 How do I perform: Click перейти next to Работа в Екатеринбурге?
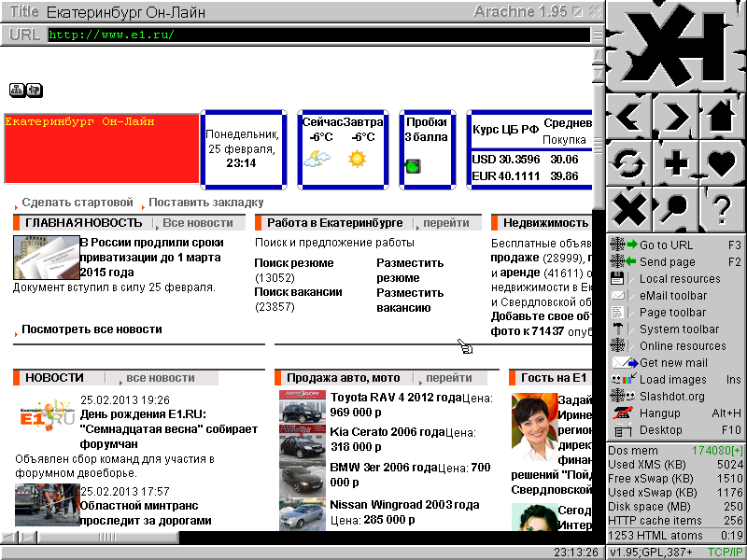446,223
